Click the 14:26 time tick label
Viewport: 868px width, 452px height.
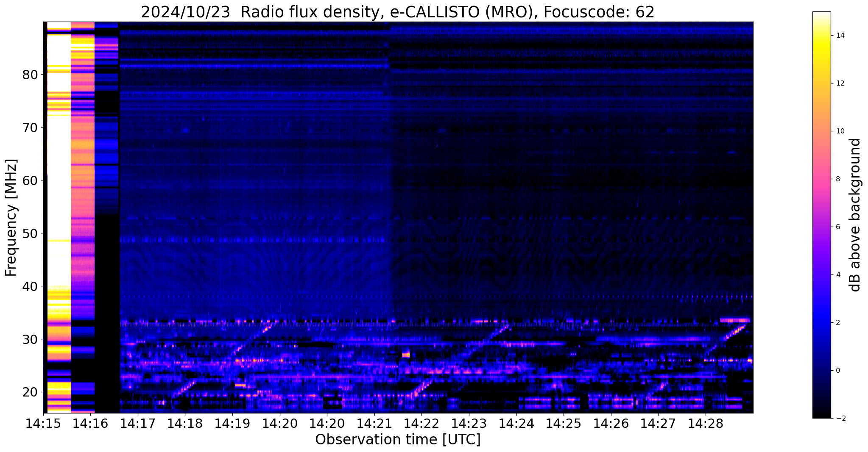611,424
